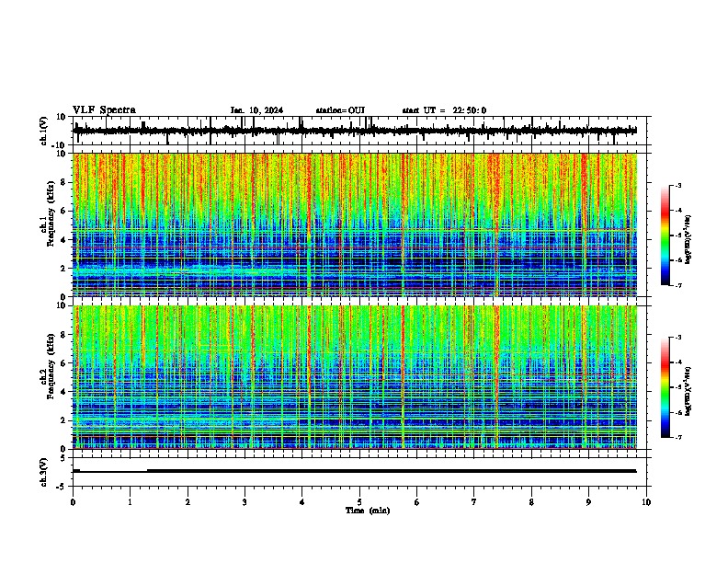Click time axis tick label "7"
The width and height of the screenshot is (728, 563).
click(x=474, y=502)
